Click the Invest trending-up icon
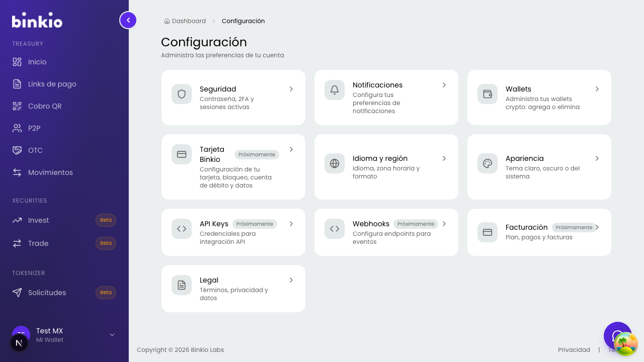Screen dimensions: 644x362 (17, 220)
